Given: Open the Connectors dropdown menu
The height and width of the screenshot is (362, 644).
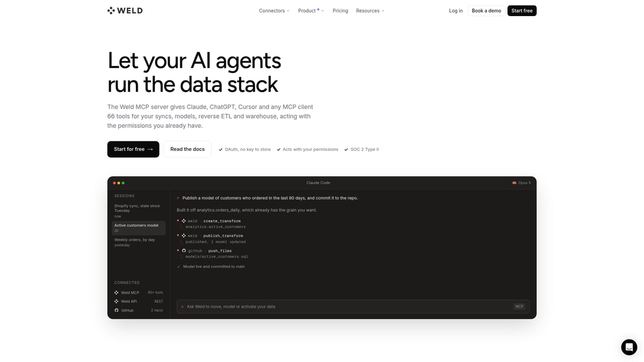Looking at the screenshot, I should click(x=274, y=11).
